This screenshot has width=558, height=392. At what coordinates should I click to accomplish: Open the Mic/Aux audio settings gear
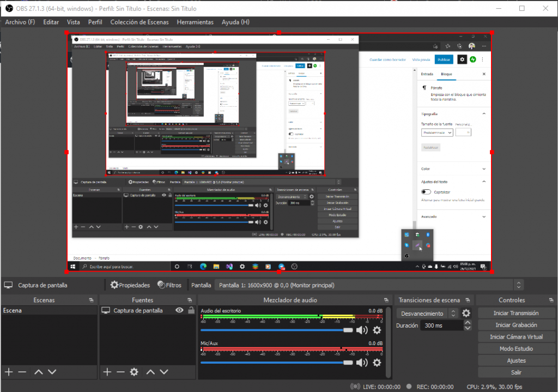coord(377,362)
